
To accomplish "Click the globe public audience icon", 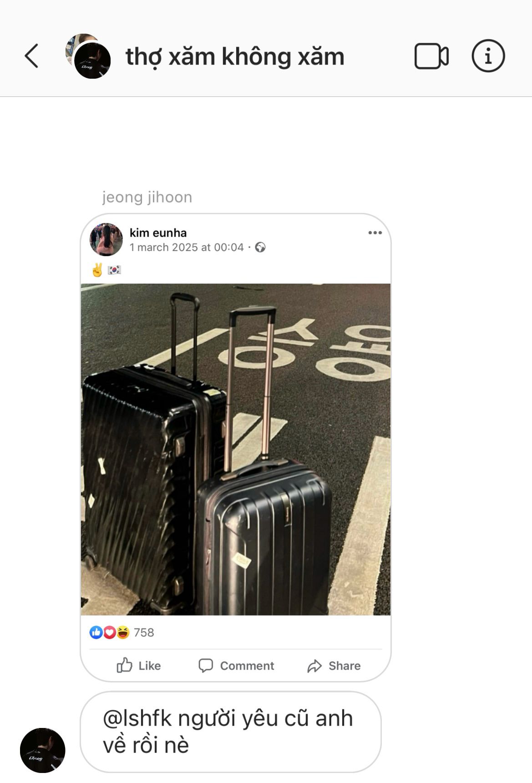I will pyautogui.click(x=260, y=248).
